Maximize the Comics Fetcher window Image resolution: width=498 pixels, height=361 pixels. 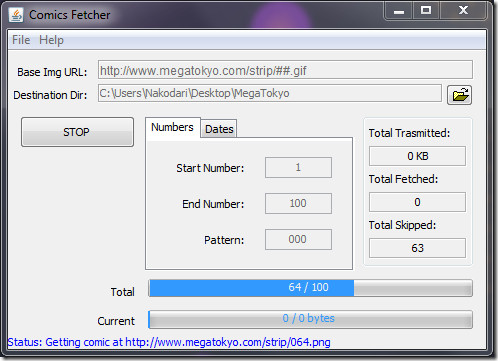[426, 11]
